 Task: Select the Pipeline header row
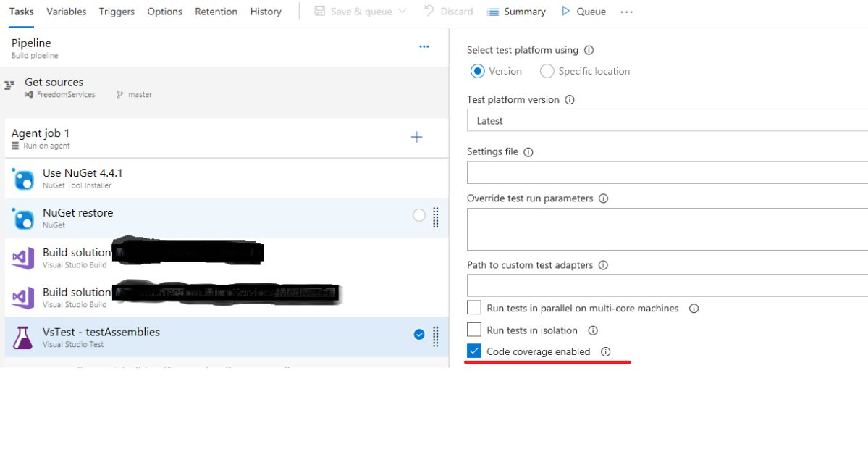[x=224, y=49]
